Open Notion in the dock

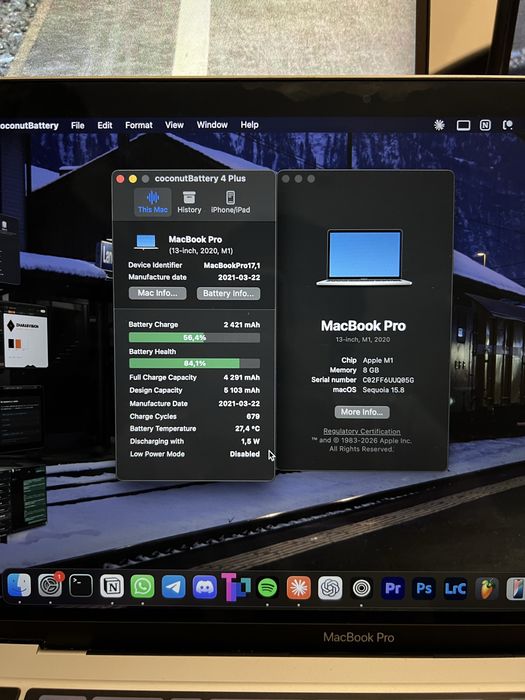point(112,586)
